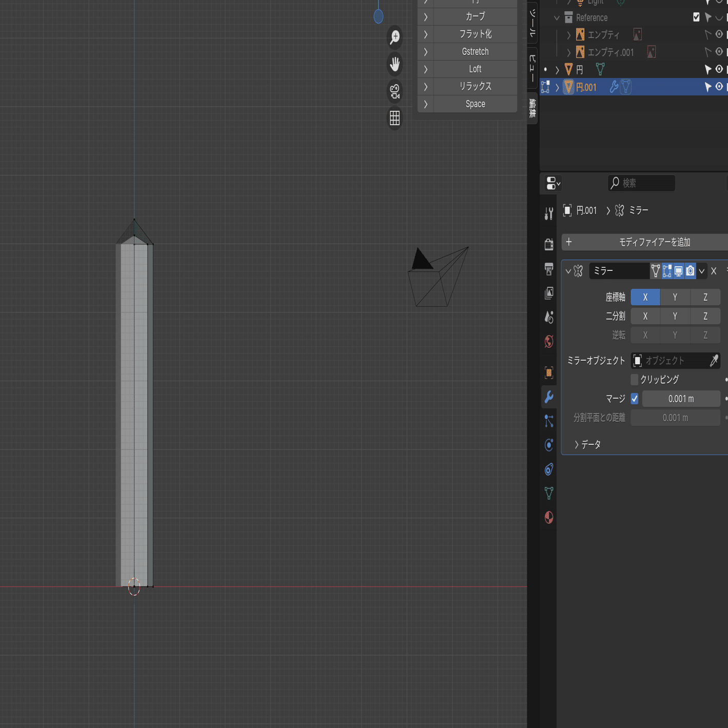Switch to the 編集 sidebar tab
Screen dimensions: 728x728
pyautogui.click(x=533, y=108)
